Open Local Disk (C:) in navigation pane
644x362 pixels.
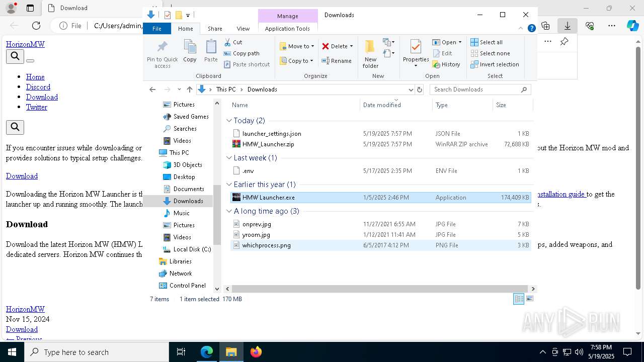click(x=192, y=249)
